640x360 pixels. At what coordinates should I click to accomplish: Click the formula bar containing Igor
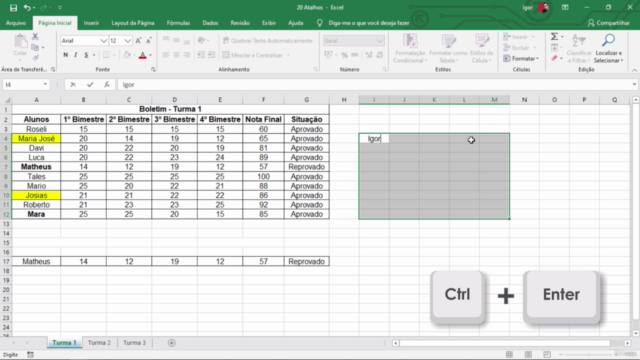[373, 84]
